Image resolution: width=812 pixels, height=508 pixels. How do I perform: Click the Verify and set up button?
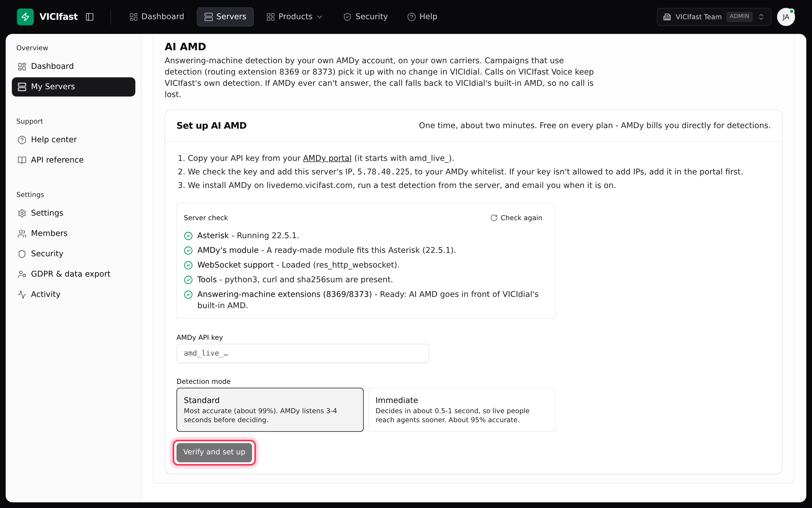(x=214, y=452)
